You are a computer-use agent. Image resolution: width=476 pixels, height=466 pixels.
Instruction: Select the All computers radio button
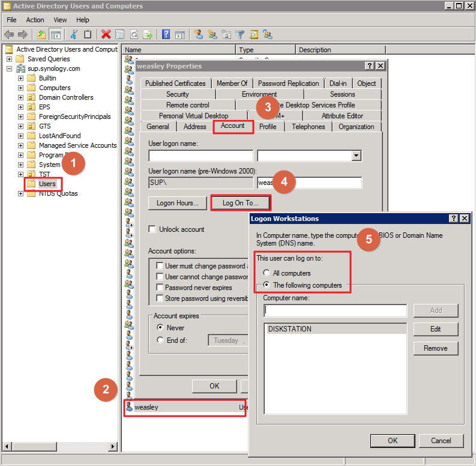pos(267,273)
